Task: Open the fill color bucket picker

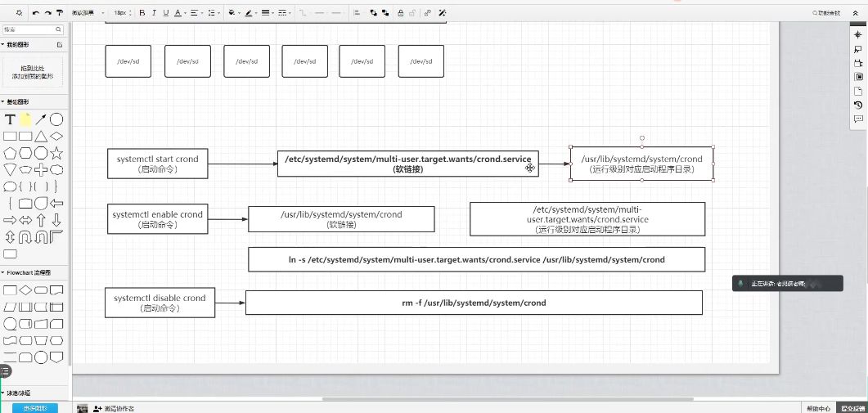Action: pos(233,13)
